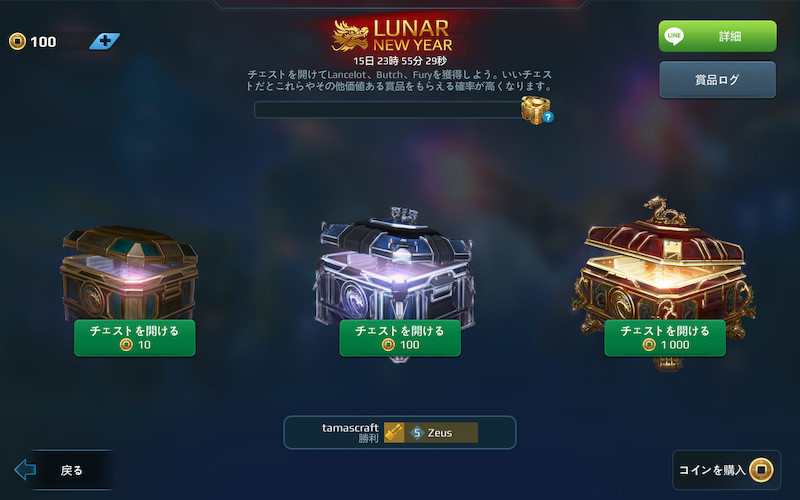Viewport: 800px width, 500px height.
Task: Click the level 5 diamond badge
Action: click(x=417, y=433)
